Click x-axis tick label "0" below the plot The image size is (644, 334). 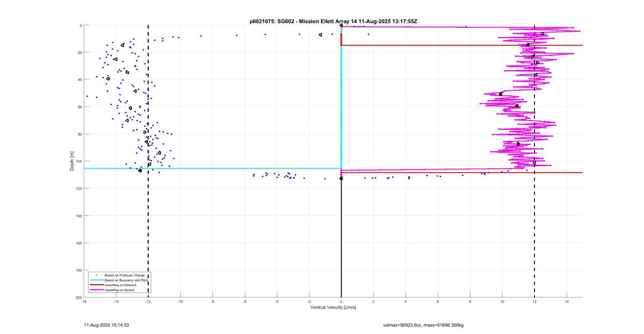(341, 301)
